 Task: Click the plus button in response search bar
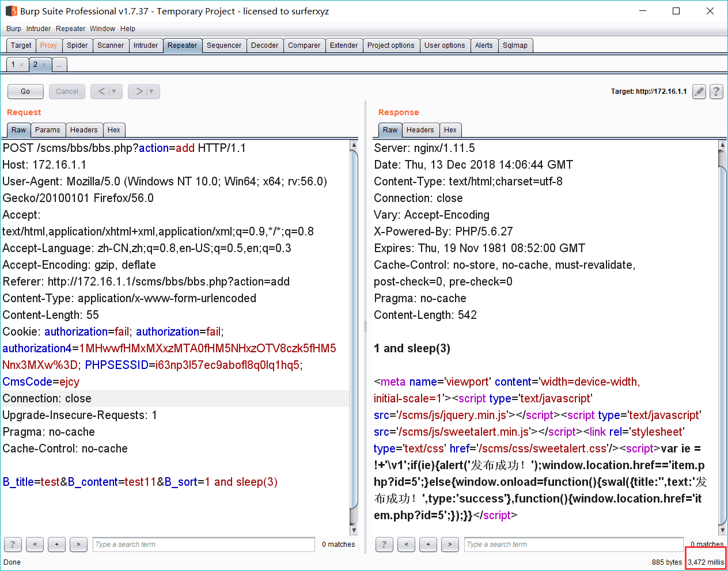pyautogui.click(x=428, y=545)
